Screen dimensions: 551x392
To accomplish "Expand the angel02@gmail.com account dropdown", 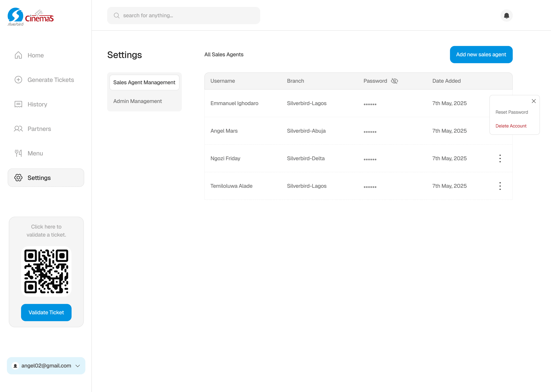I will pos(78,366).
